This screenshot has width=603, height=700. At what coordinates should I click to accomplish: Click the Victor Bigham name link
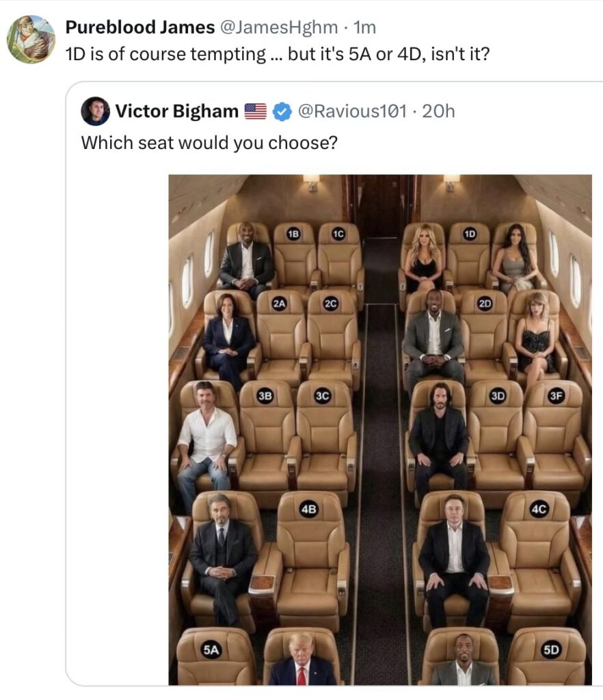click(x=176, y=111)
